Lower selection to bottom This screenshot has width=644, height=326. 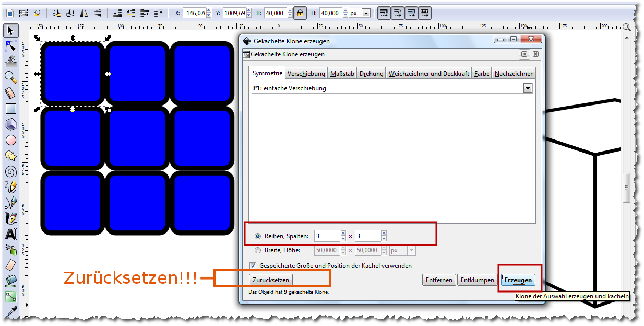click(117, 13)
